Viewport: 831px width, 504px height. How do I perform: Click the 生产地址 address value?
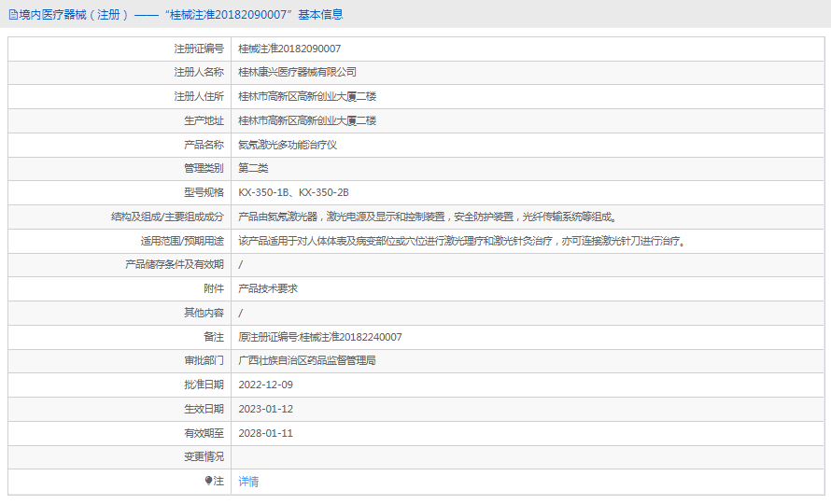point(307,120)
